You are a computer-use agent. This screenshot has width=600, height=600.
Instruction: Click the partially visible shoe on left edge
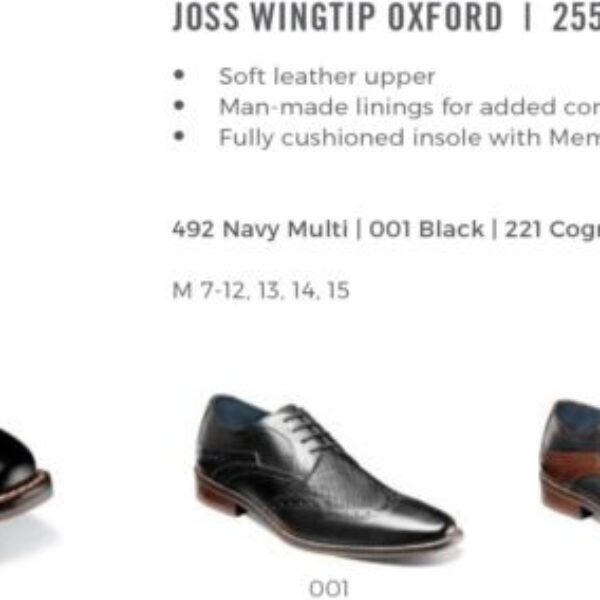pos(26,476)
